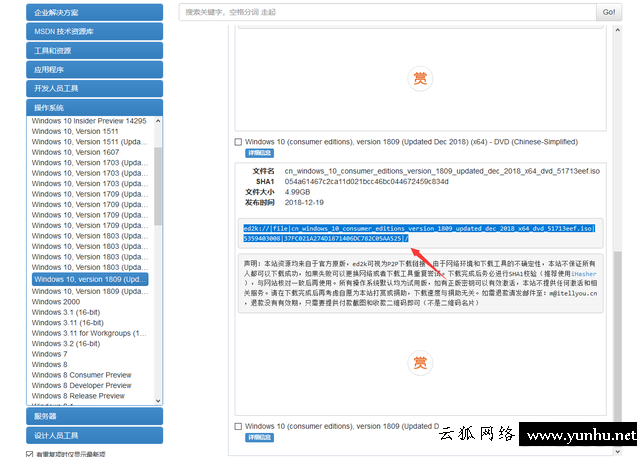640x457 pixels.
Task: Select Windows 3.1 (16-bit)
Action: pos(66,312)
